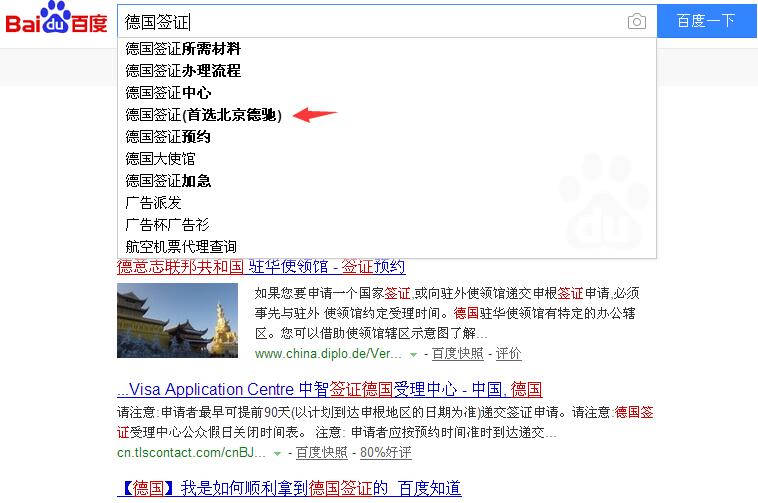Click the temple thumbnail image
758x503 pixels.
(x=177, y=320)
